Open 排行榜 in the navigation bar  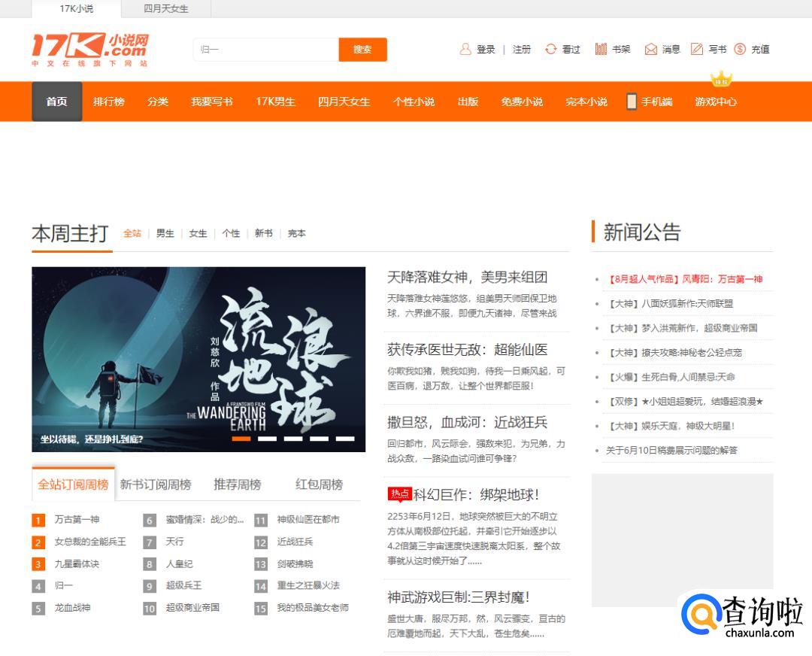[109, 102]
